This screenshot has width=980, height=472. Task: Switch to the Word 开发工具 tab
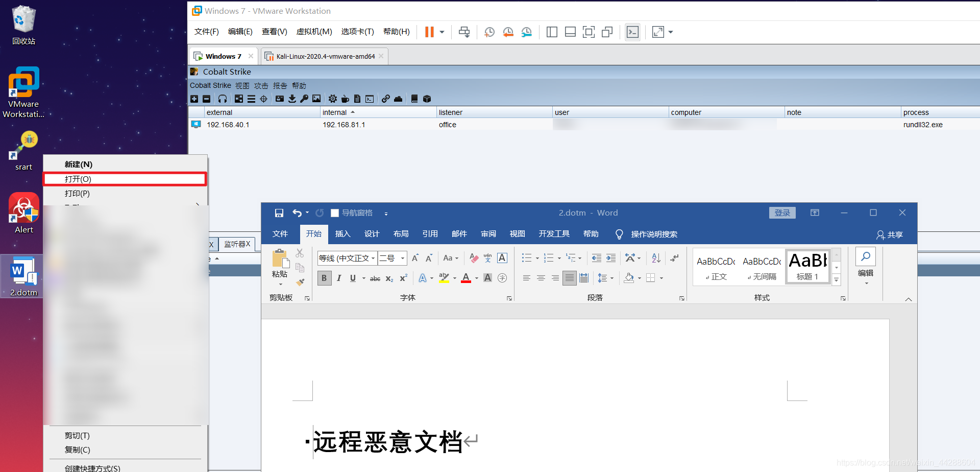pos(554,234)
